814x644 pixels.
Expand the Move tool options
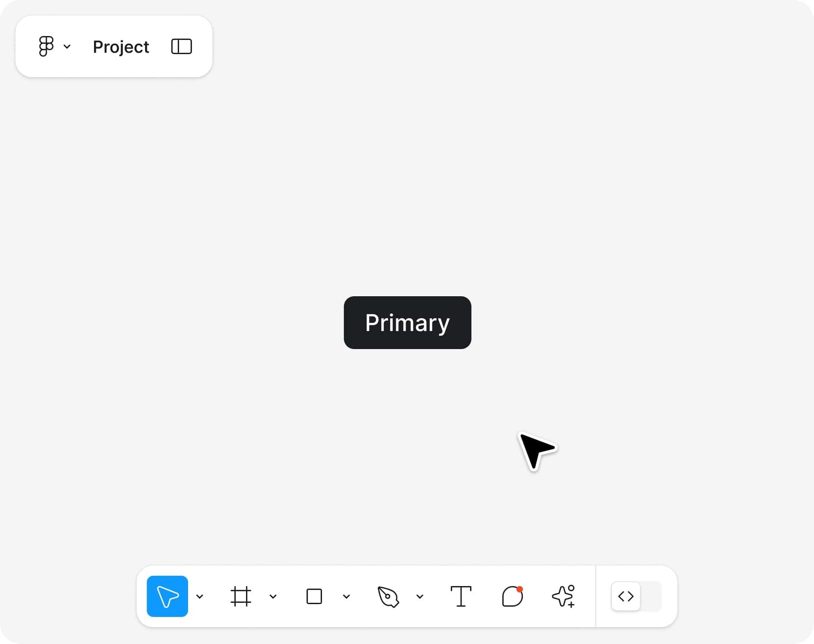coord(200,596)
